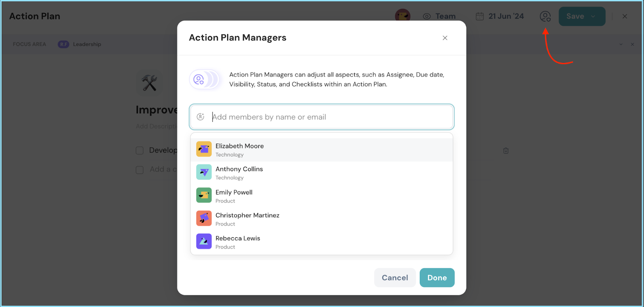The image size is (644, 307).
Task: Click the calendar icon next to 21 Jun '24
Action: click(479, 16)
